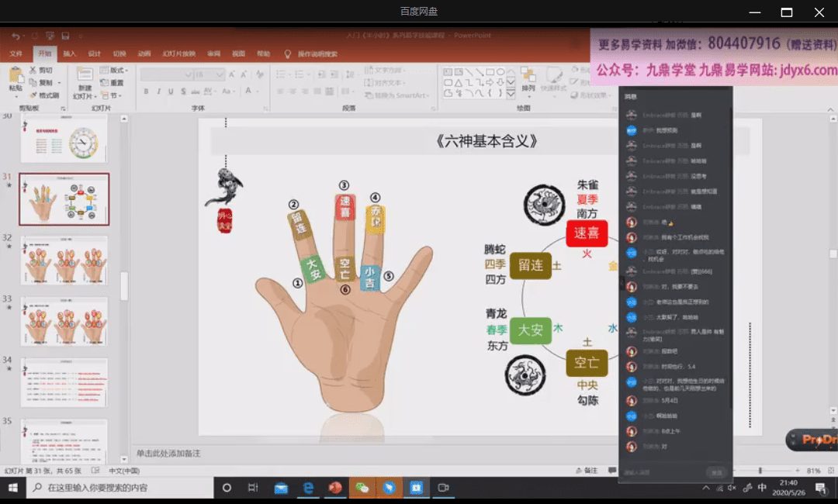The width and height of the screenshot is (838, 504).
Task: Click the Reset (重置) slide button
Action: (113, 83)
